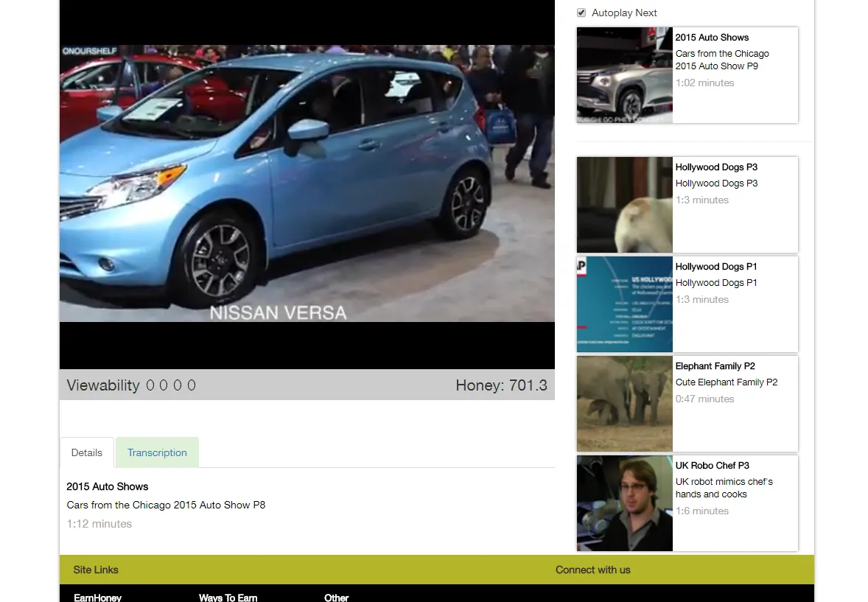Click the Nissan Versa video player
This screenshot has width=868, height=602.
coord(307,183)
